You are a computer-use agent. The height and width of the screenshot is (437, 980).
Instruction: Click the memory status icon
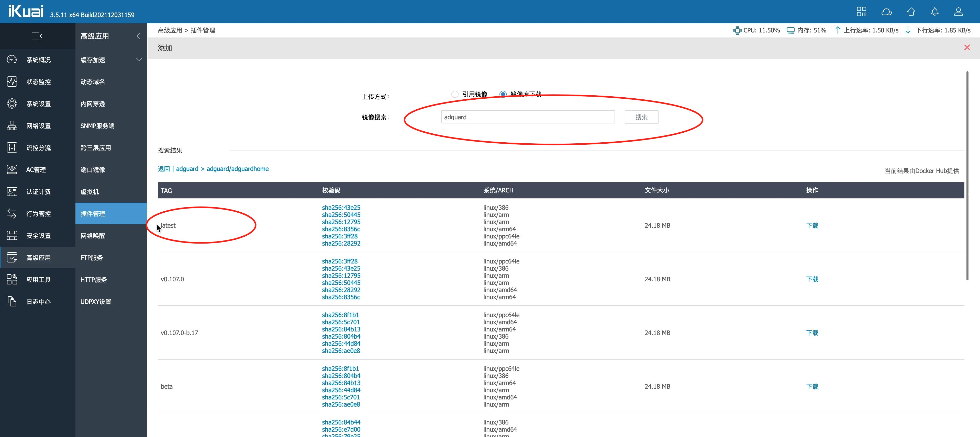pos(790,30)
